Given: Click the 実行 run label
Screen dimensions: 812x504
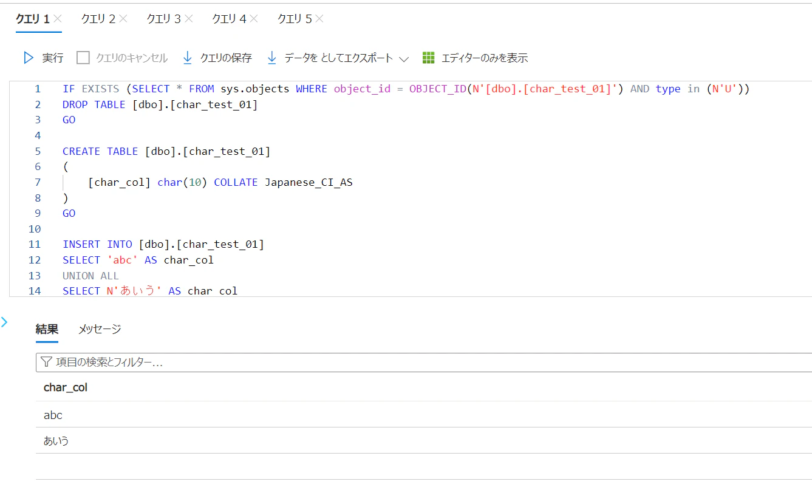Looking at the screenshot, I should (53, 58).
